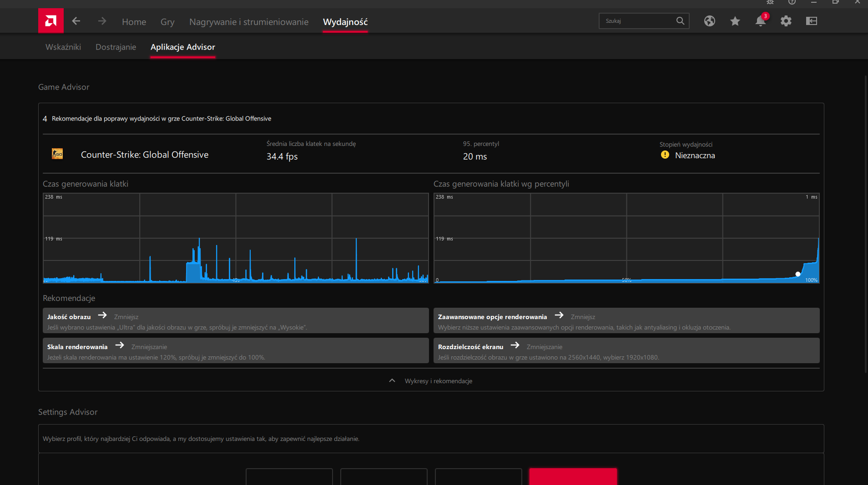This screenshot has width=868, height=485.
Task: Open settings via the gear icon
Action: (x=786, y=21)
